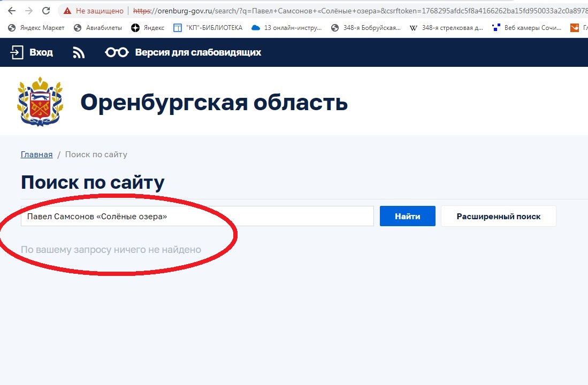
Task: Open the Яндекс bookmark
Action: point(148,28)
